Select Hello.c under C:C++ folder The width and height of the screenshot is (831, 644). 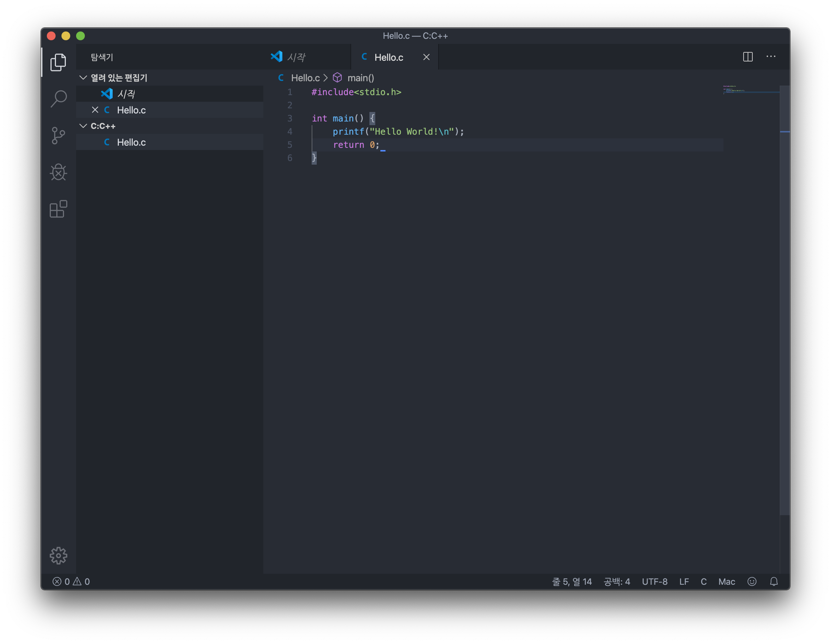tap(131, 142)
